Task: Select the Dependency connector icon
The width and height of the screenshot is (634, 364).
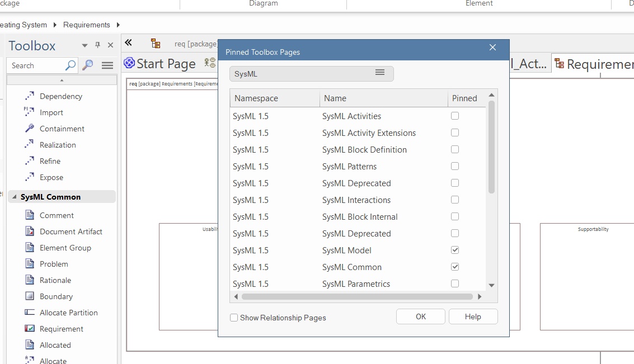Action: pos(30,96)
